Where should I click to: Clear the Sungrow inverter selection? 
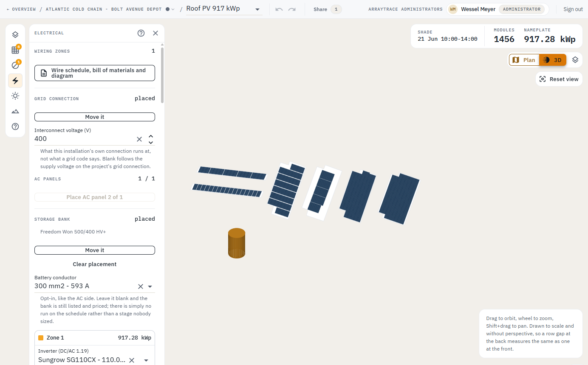click(x=132, y=360)
